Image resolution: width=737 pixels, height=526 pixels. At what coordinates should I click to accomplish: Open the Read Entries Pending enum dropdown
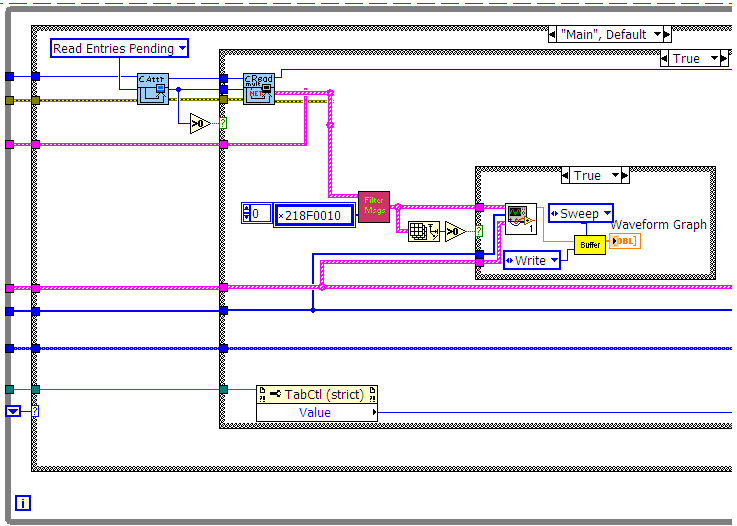click(183, 48)
